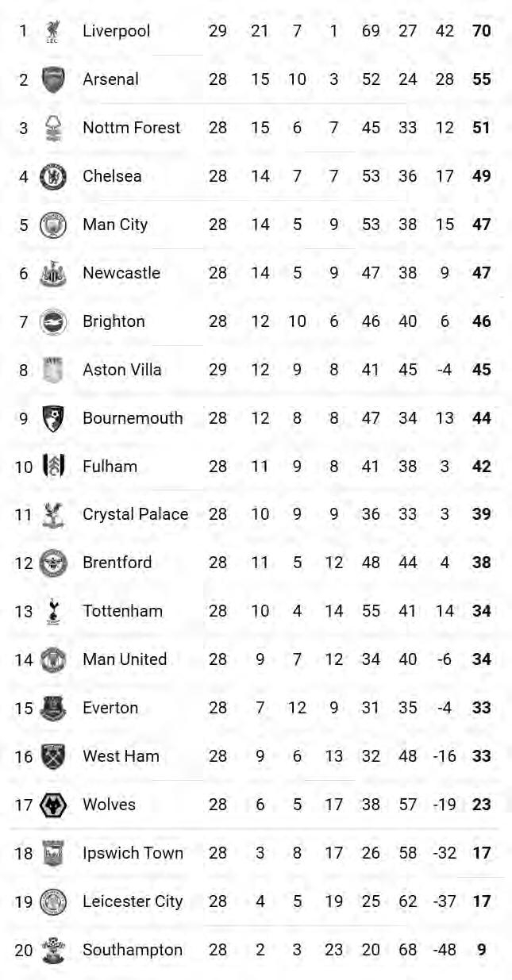Click the Leicester City team name
This screenshot has height=980, width=512.
(133, 901)
